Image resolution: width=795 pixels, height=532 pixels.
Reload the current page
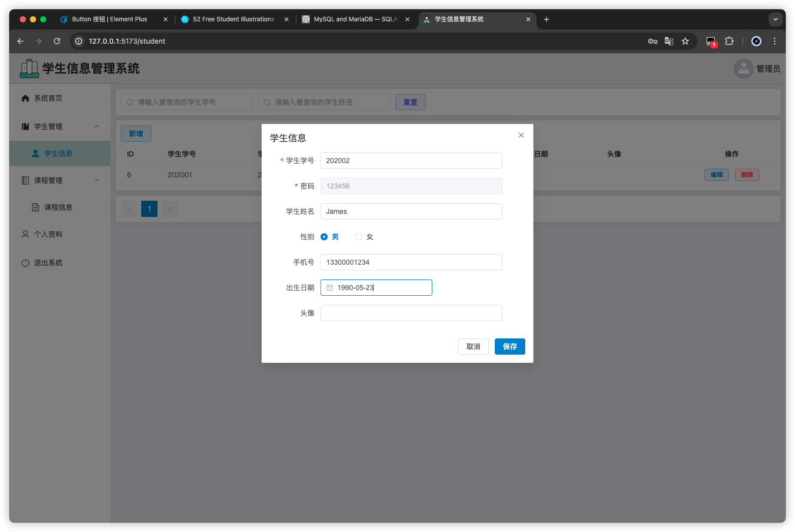tap(57, 41)
